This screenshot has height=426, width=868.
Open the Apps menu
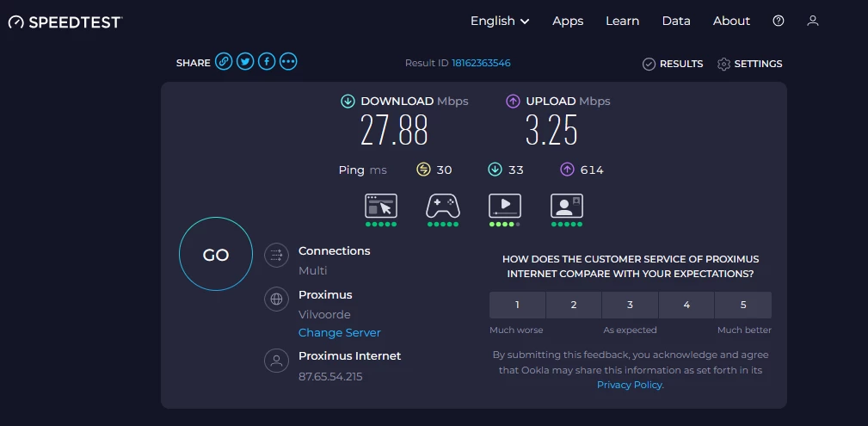(568, 21)
